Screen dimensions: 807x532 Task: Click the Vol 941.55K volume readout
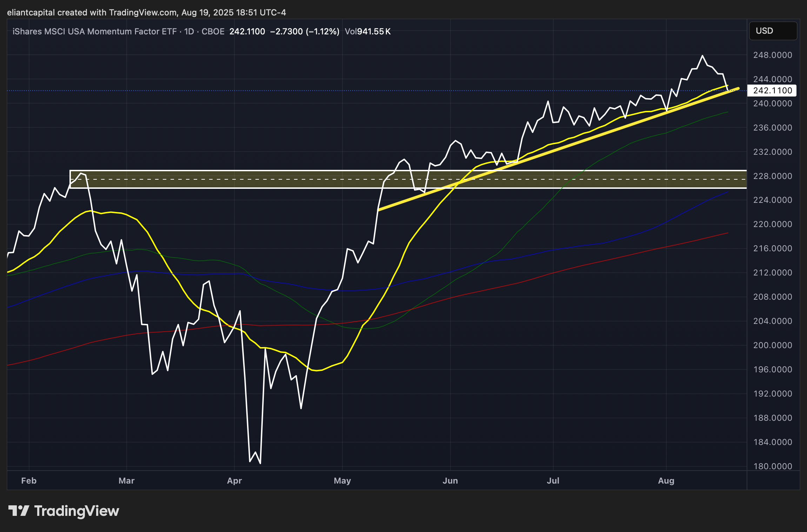[x=367, y=32]
